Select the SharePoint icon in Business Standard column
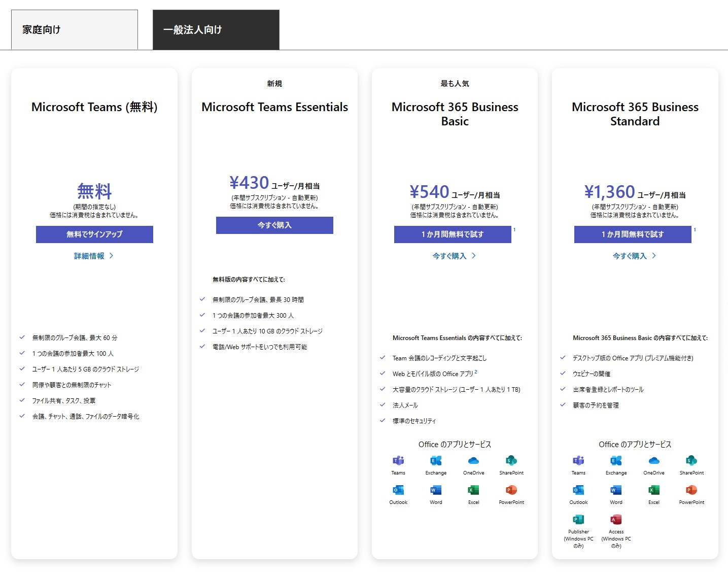 tap(691, 462)
